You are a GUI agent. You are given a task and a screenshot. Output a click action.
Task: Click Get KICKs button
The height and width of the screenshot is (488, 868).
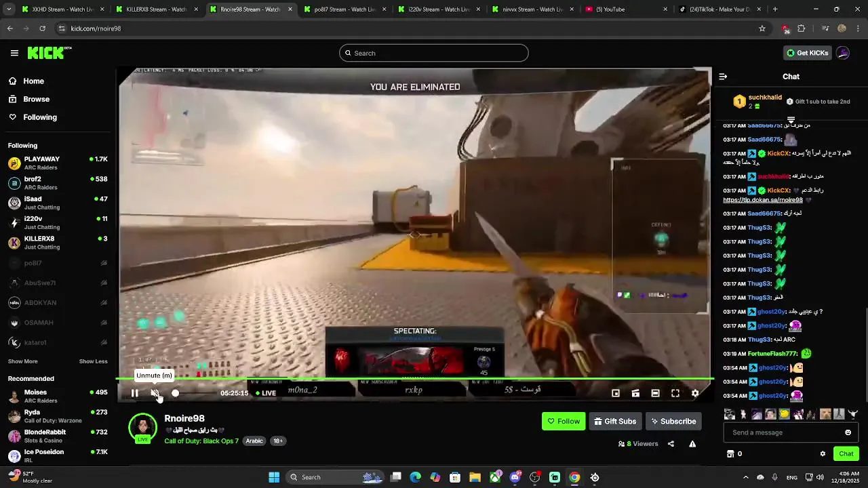coord(807,53)
